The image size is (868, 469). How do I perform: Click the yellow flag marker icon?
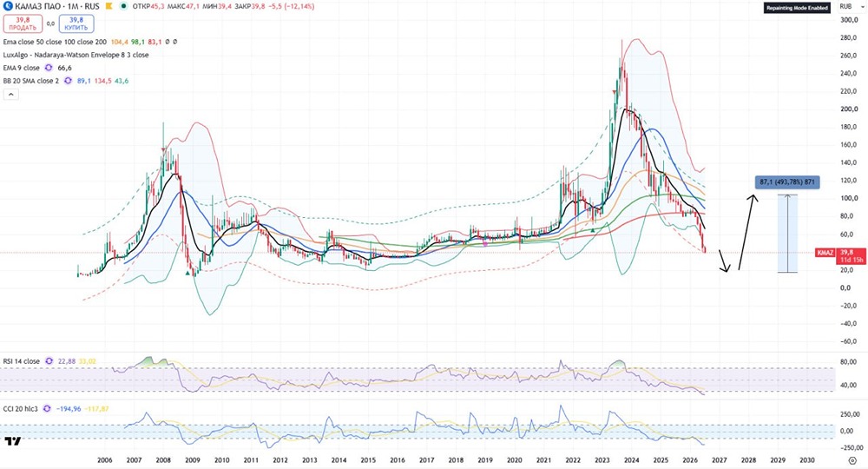[108, 7]
